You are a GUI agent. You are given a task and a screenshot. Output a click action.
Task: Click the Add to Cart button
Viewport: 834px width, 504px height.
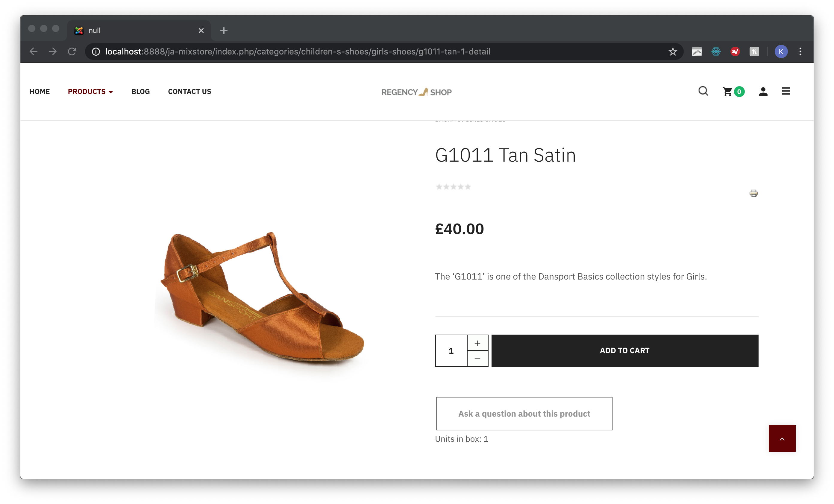(x=624, y=351)
